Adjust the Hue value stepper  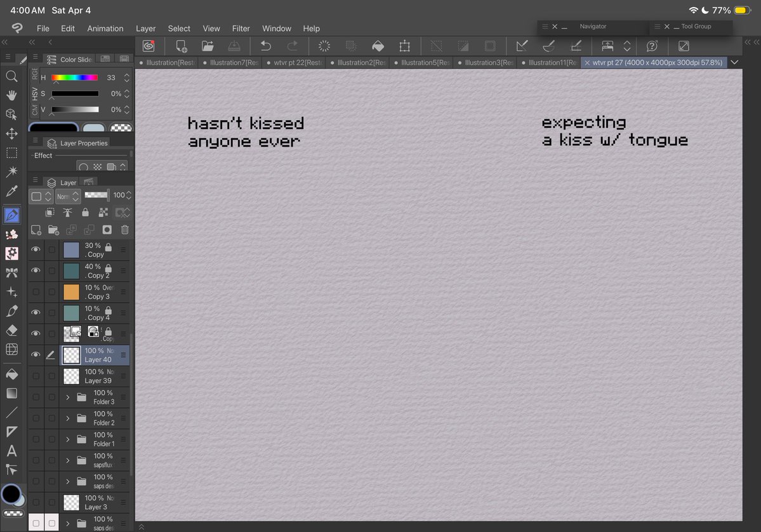(127, 77)
